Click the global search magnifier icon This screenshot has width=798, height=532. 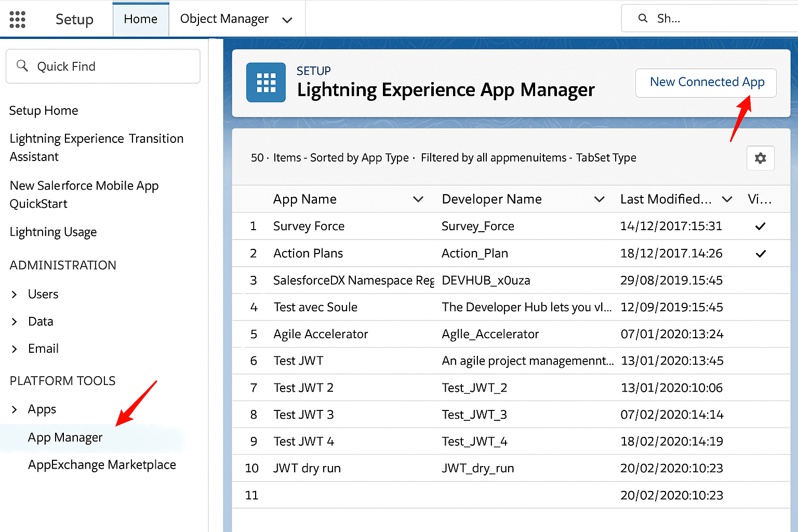[x=643, y=18]
